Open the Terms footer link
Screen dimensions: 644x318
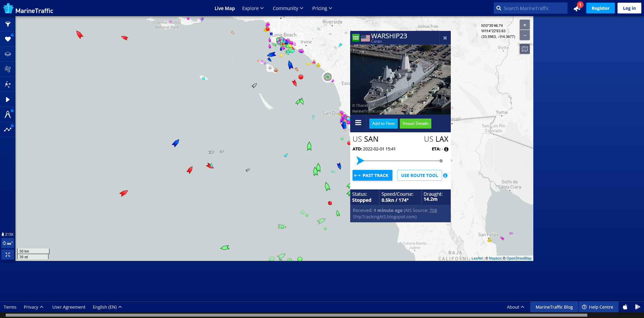click(x=10, y=307)
